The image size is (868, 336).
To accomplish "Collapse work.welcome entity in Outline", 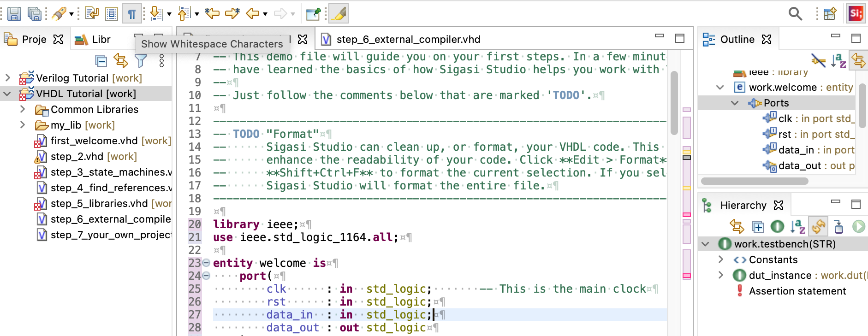I will (x=720, y=87).
